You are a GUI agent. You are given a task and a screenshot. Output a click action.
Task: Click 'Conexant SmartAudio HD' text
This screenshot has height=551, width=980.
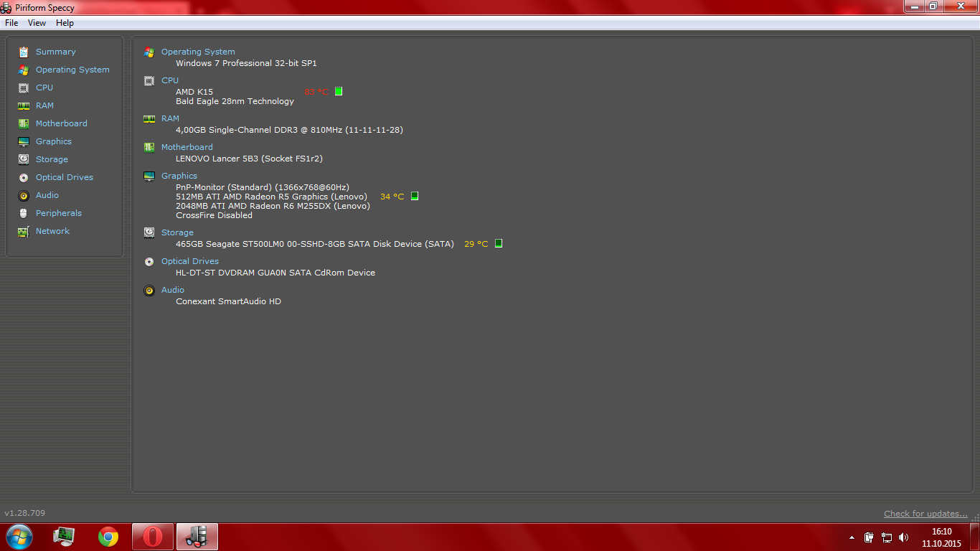pos(228,301)
